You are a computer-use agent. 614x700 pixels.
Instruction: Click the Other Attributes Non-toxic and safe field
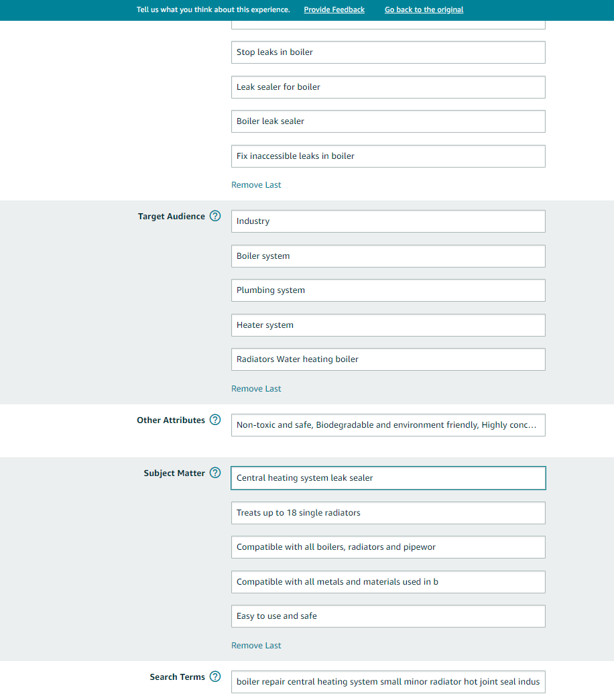[388, 425]
